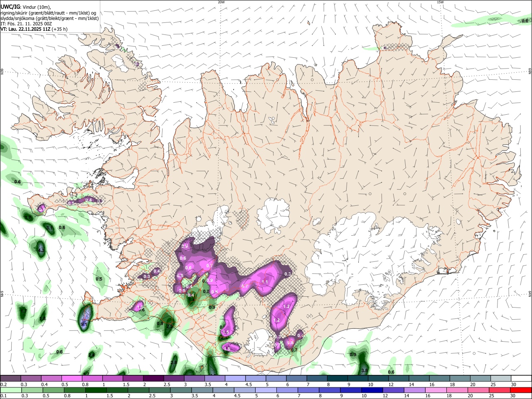Image resolution: width=532 pixels, height=399 pixels.
Task: Pick the lavender 4–4.5 snow scale swatch
Action: click(235, 378)
